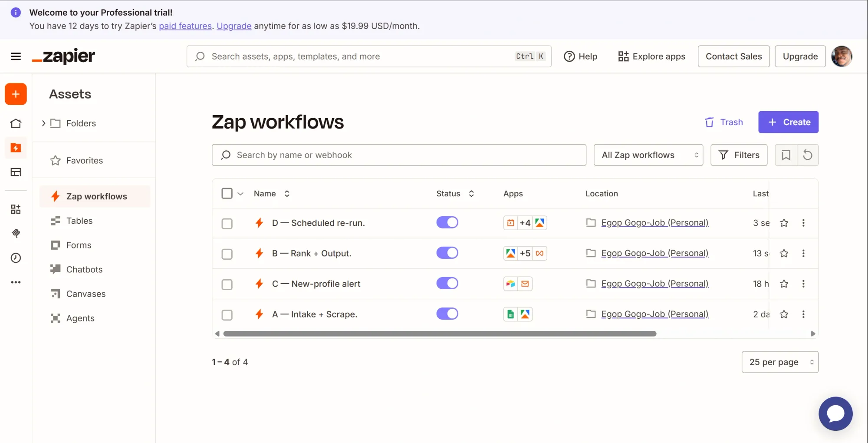Star the A — Intake + Scrape Zap
The width and height of the screenshot is (868, 443).
pos(784,314)
